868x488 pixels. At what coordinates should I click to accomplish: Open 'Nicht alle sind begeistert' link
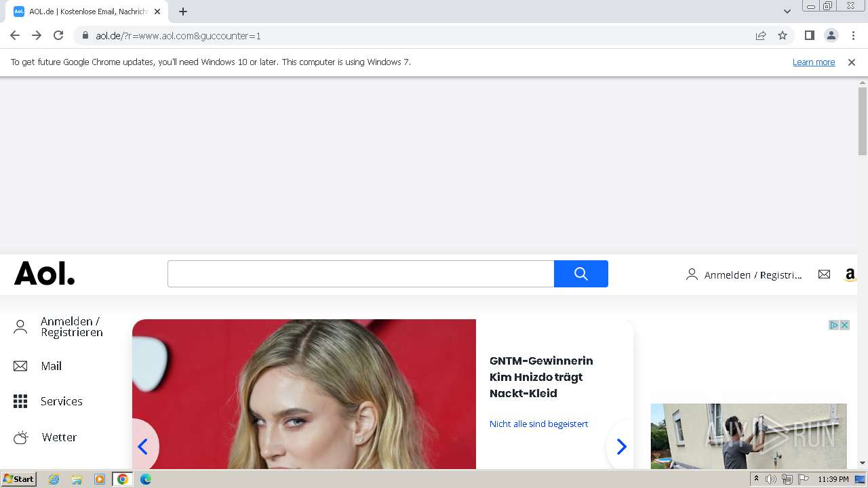click(x=539, y=424)
